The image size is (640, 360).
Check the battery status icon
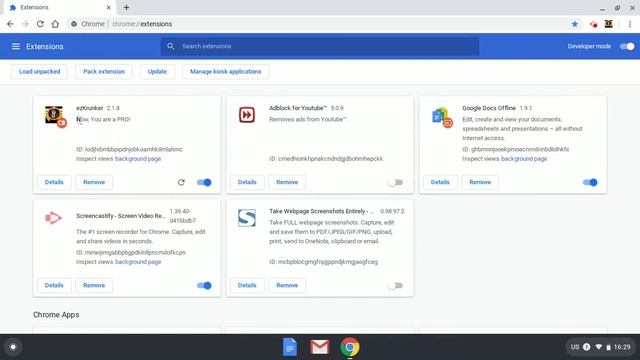click(x=608, y=347)
